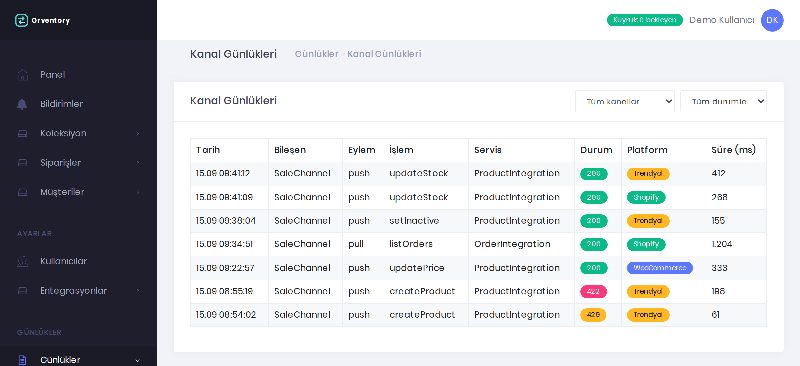The image size is (800, 366).
Task: Select Koleksiyon menu item
Action: click(x=63, y=133)
